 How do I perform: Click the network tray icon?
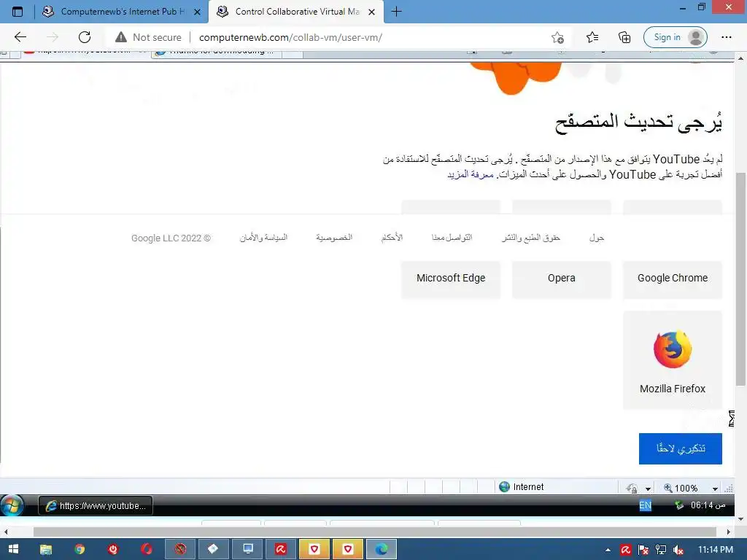click(661, 550)
